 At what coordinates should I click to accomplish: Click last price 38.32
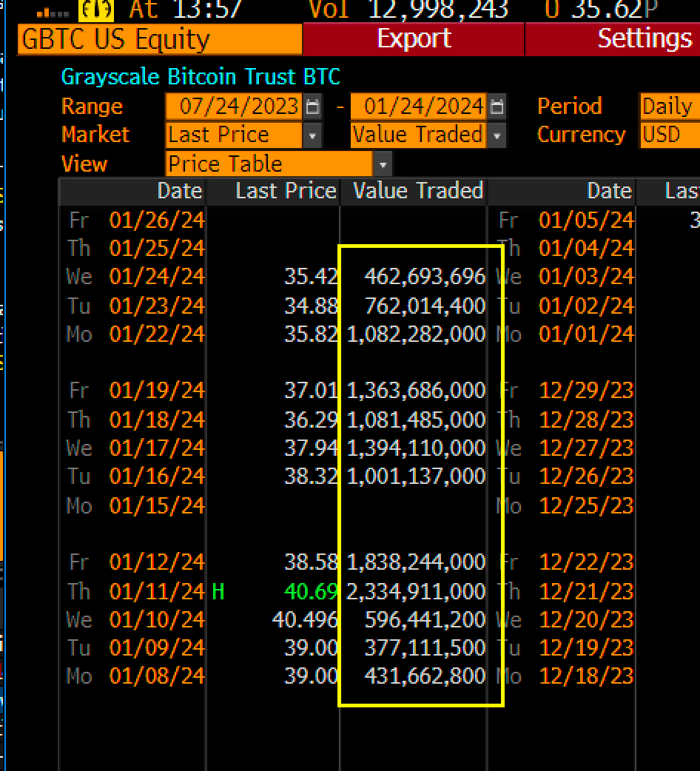tap(312, 476)
